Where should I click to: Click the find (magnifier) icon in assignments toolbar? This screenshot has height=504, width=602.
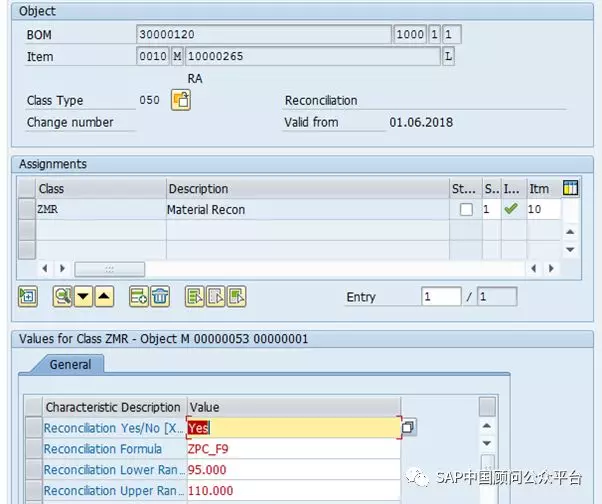(x=63, y=296)
